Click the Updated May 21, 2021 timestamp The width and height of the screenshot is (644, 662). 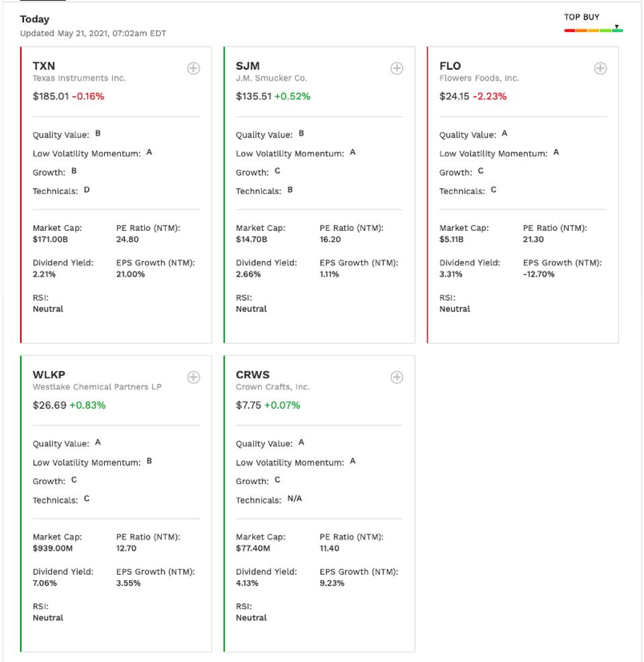[x=93, y=34]
